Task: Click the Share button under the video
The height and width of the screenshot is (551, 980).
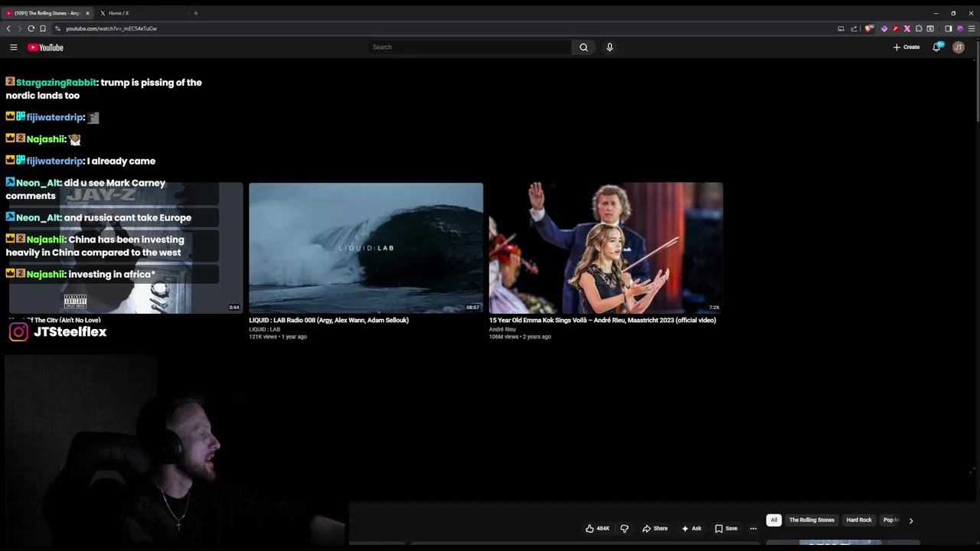Action: tap(655, 528)
